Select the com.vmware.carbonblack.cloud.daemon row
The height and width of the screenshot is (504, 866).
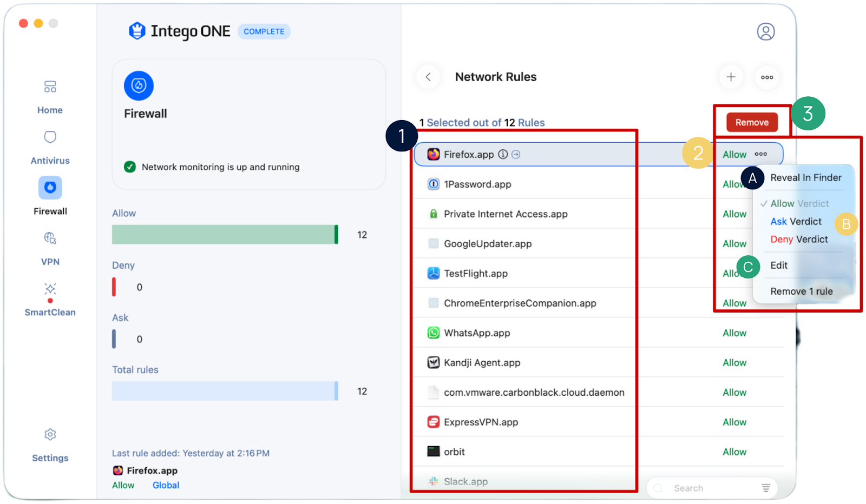[599, 392]
